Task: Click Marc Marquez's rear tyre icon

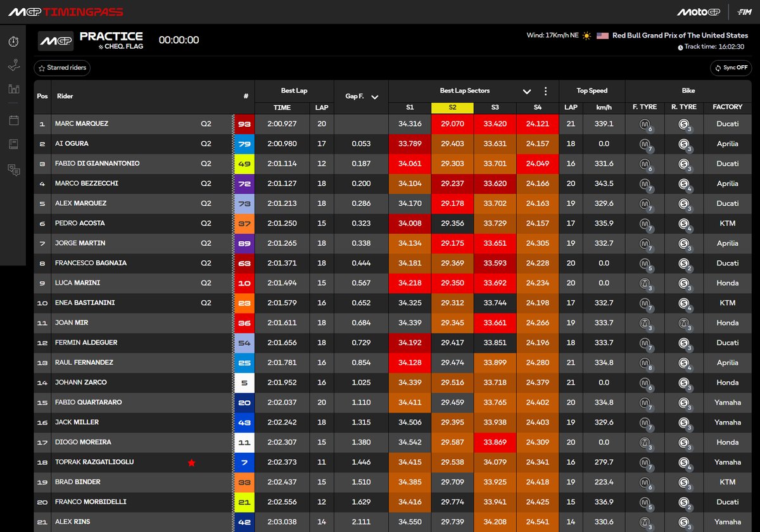Action: point(684,125)
